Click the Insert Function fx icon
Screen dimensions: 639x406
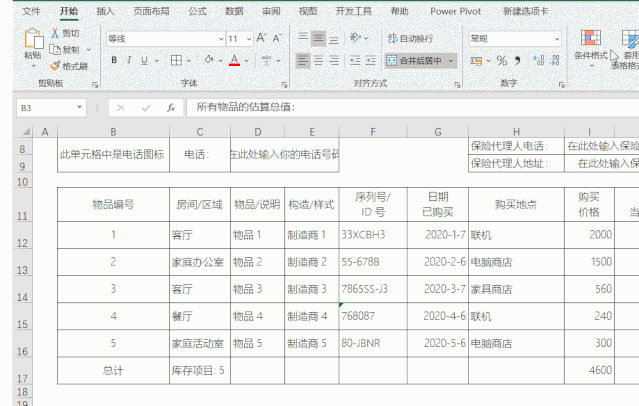[170, 107]
